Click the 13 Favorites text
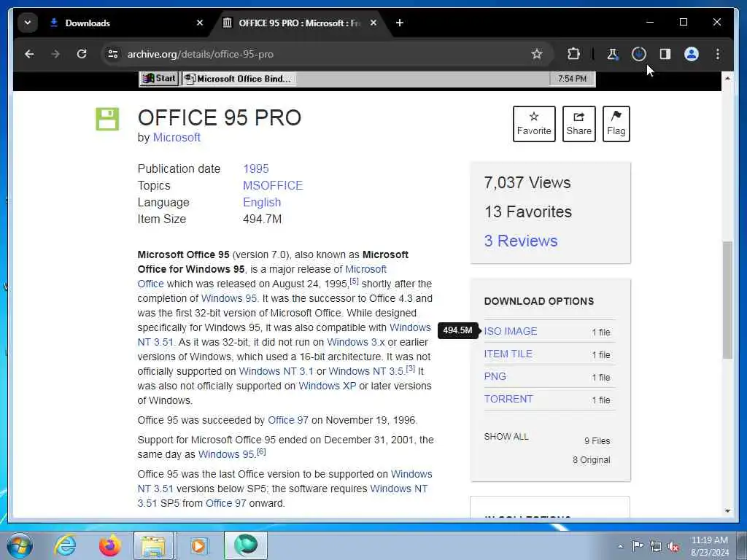747x560 pixels. (x=528, y=212)
